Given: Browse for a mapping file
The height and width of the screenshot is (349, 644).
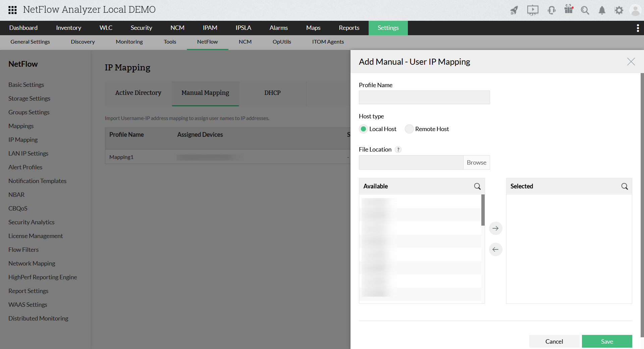Looking at the screenshot, I should click(476, 162).
